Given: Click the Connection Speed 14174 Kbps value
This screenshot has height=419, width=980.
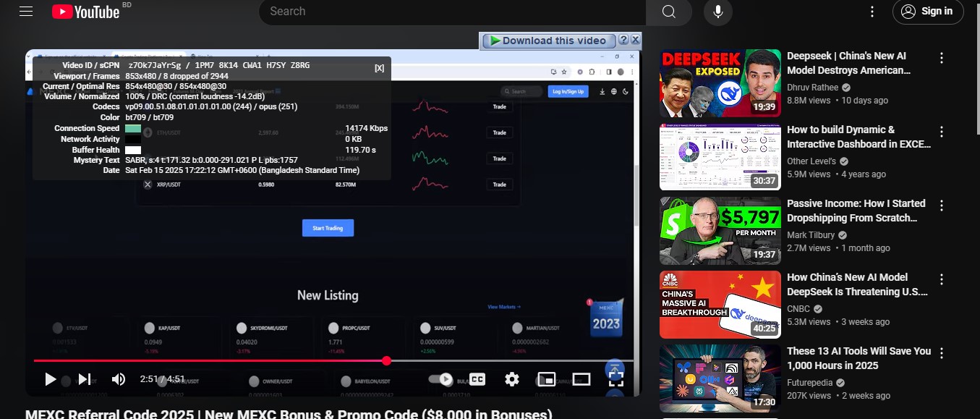Looking at the screenshot, I should coord(367,128).
